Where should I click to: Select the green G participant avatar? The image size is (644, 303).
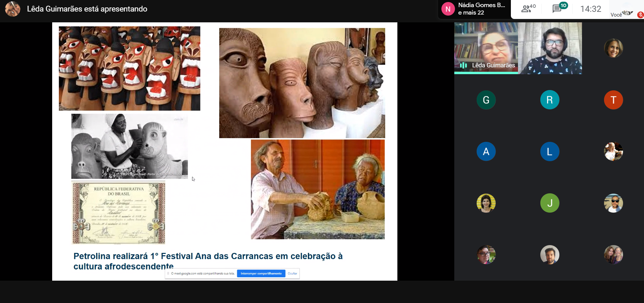click(x=486, y=100)
